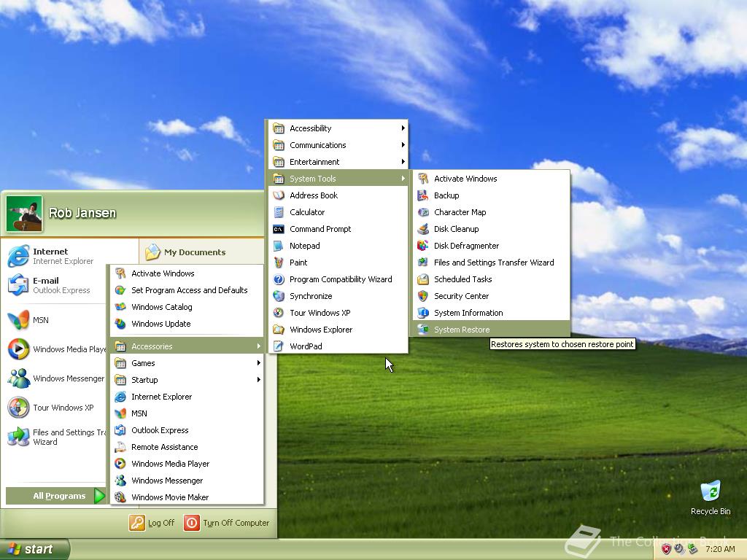Open Remote Assistance icon
Viewport: 747px width, 560px height.
tap(120, 447)
